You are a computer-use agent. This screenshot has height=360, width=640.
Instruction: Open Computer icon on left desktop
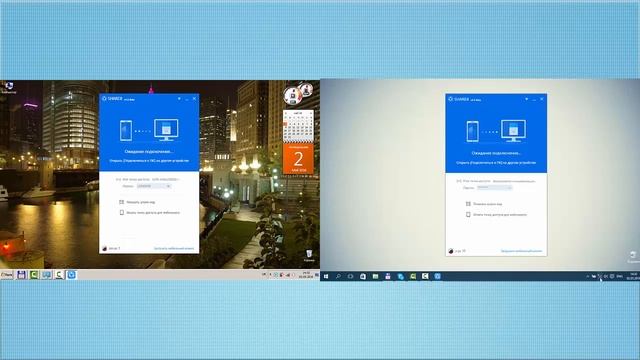9,87
